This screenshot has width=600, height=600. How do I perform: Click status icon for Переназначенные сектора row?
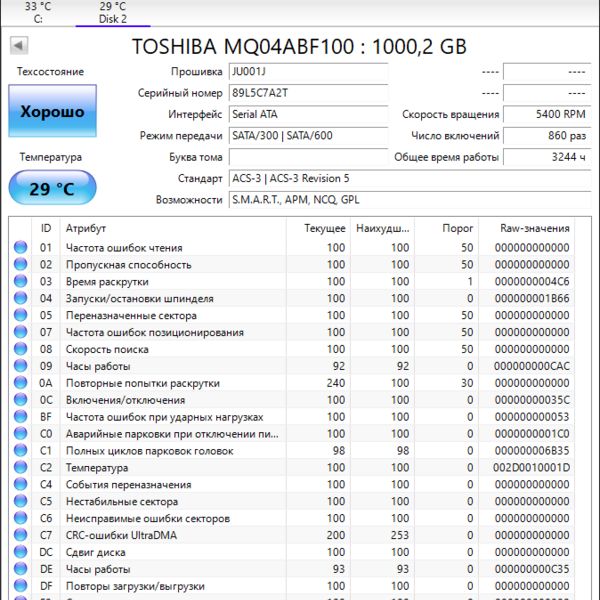coord(21,315)
